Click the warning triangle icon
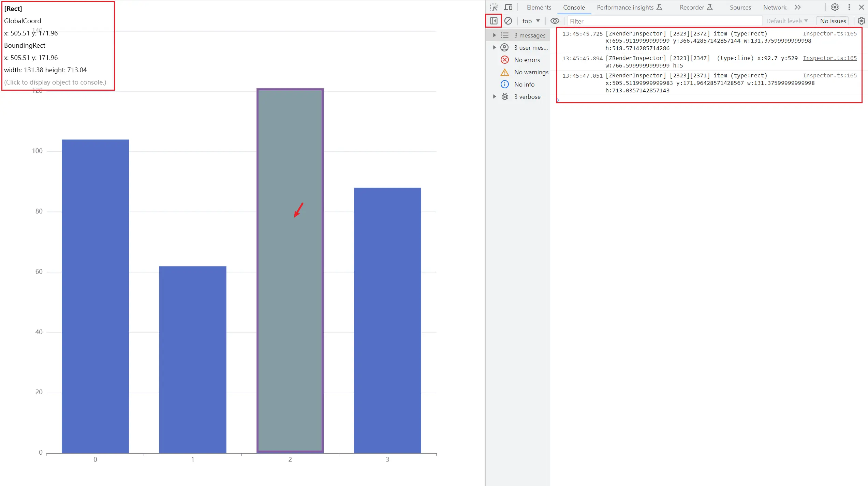This screenshot has width=868, height=486. [x=504, y=72]
